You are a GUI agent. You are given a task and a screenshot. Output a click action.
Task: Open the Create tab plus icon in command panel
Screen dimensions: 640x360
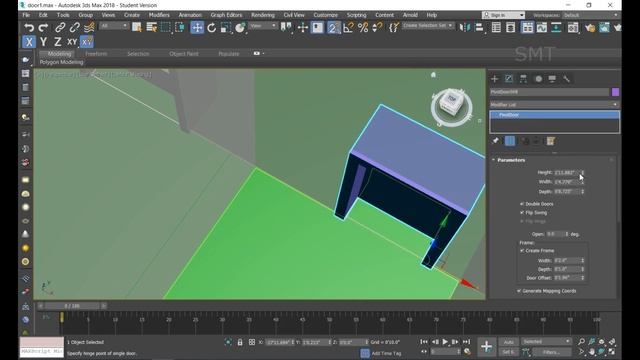click(x=495, y=79)
